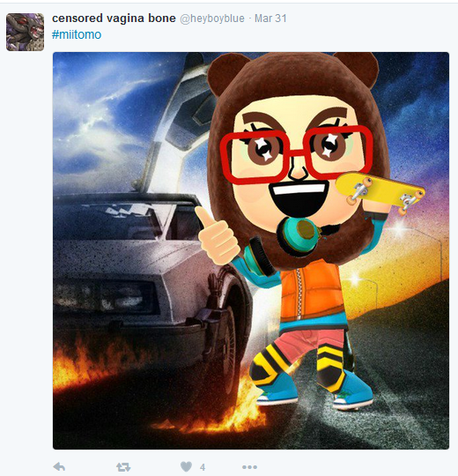Open the Mar 31 timestamp permalink
The height and width of the screenshot is (476, 458).
(270, 19)
